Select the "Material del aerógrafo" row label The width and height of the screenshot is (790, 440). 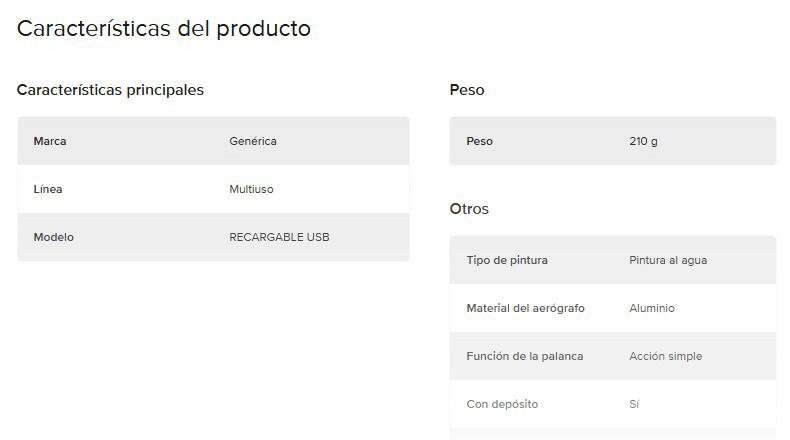525,308
